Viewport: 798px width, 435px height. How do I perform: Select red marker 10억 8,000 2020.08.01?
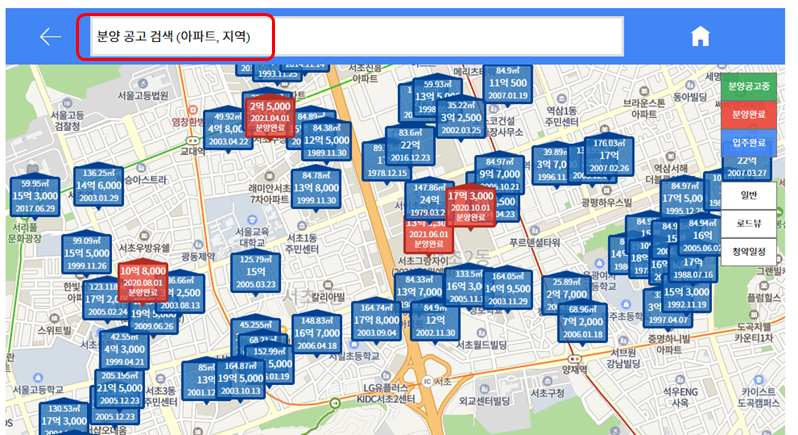click(x=142, y=281)
